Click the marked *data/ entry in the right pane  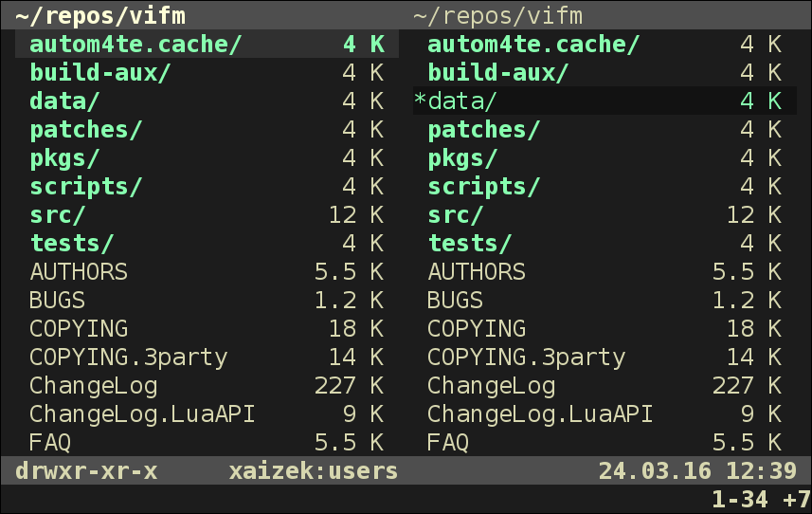[604, 101]
